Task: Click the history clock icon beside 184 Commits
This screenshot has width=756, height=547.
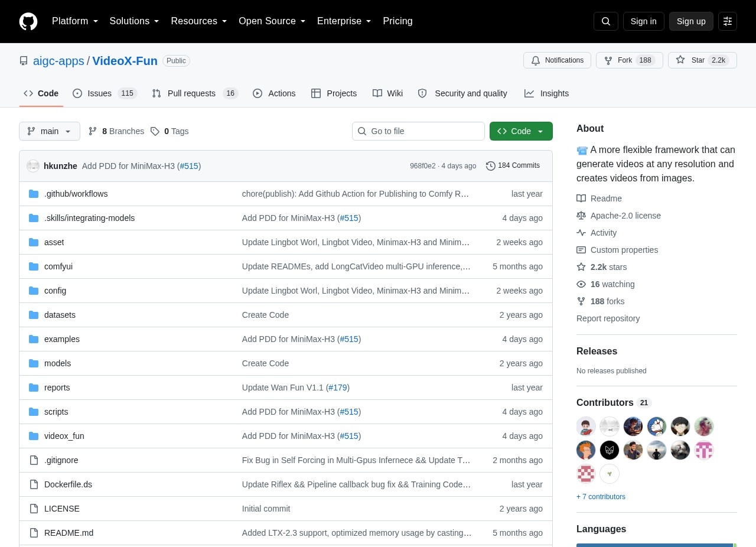Action: 491,166
